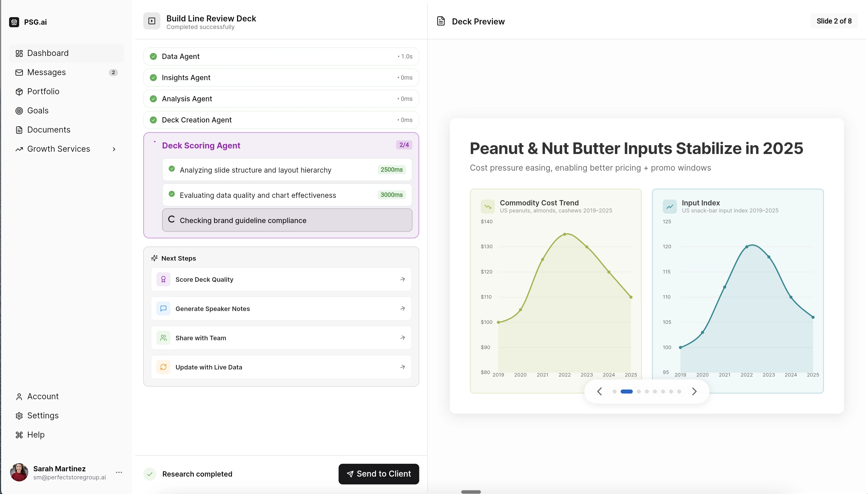Open the options menu next to Sarah Martinez
Viewport: 868px width, 494px height.
coord(119,472)
